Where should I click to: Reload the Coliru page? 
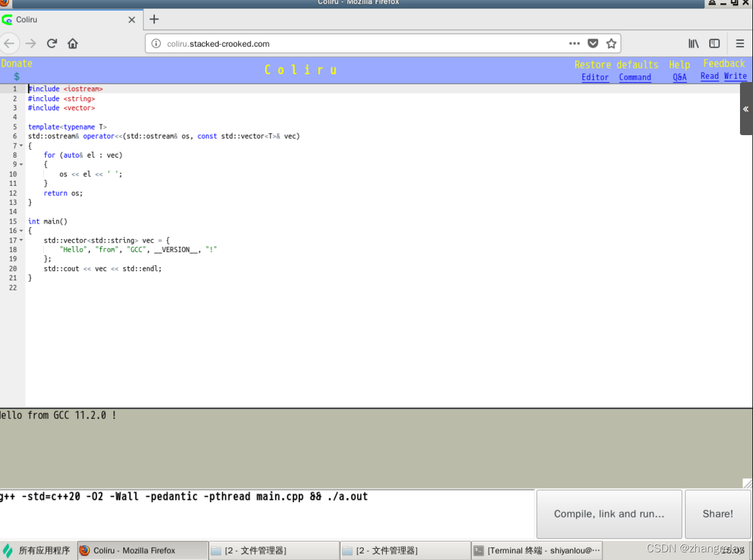tap(52, 43)
